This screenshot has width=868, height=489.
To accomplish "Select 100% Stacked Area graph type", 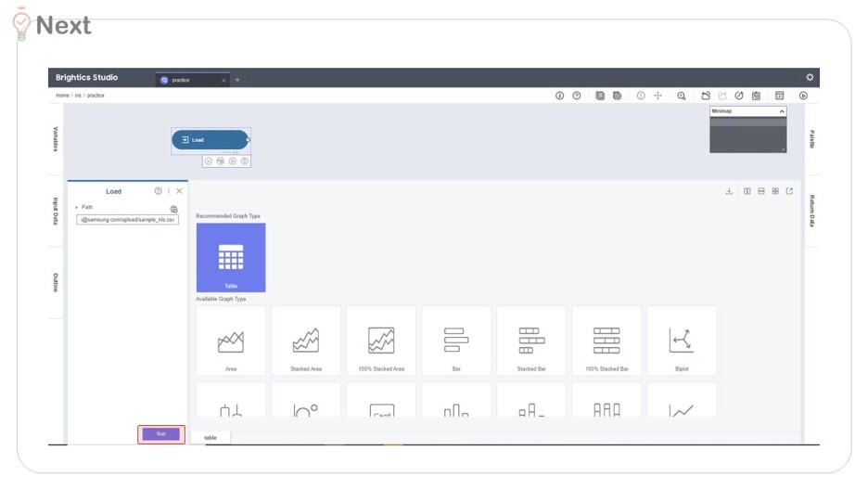I will [x=381, y=341].
